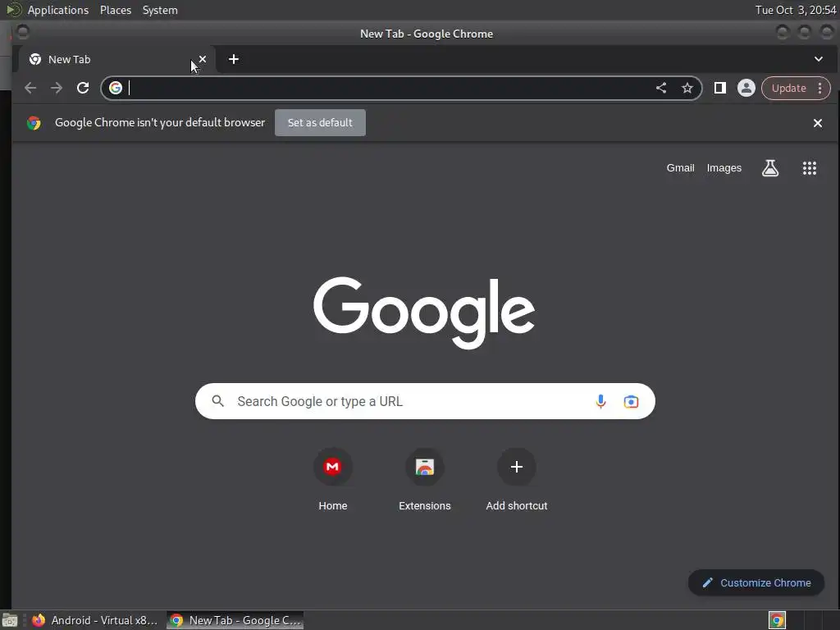The width and height of the screenshot is (840, 630).
Task: Open the Google apps grid
Action: tap(810, 168)
